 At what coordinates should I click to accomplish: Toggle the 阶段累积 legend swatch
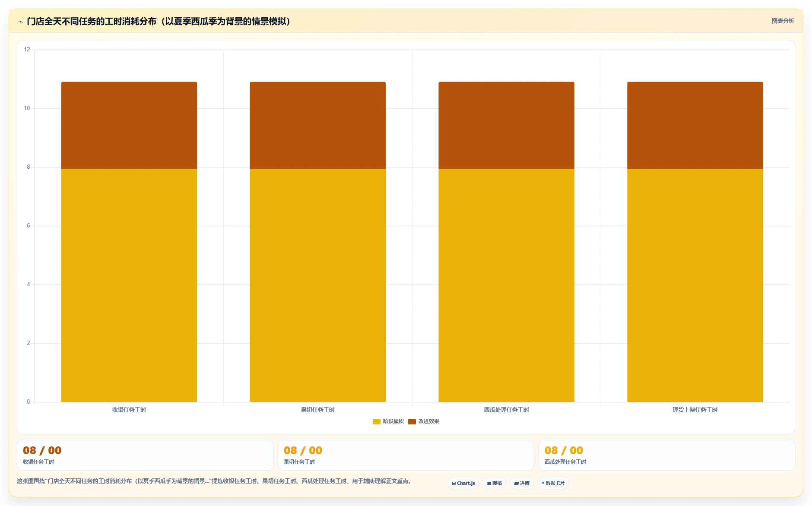(376, 421)
